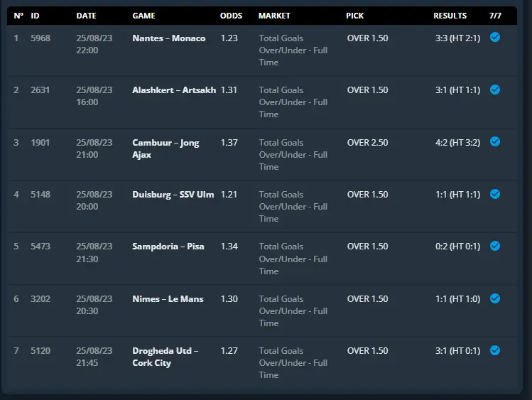Click the ODDS column header

click(x=231, y=16)
